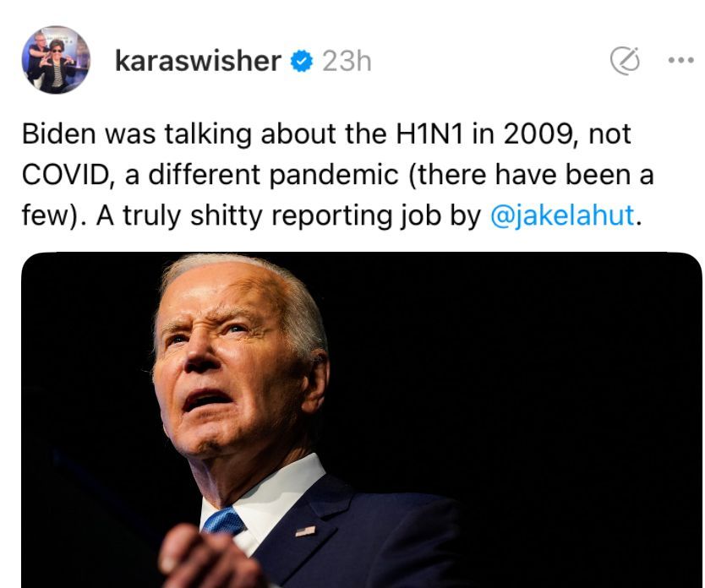The image size is (705, 588).
Task: Open the three-dot more options menu
Action: pos(681,60)
